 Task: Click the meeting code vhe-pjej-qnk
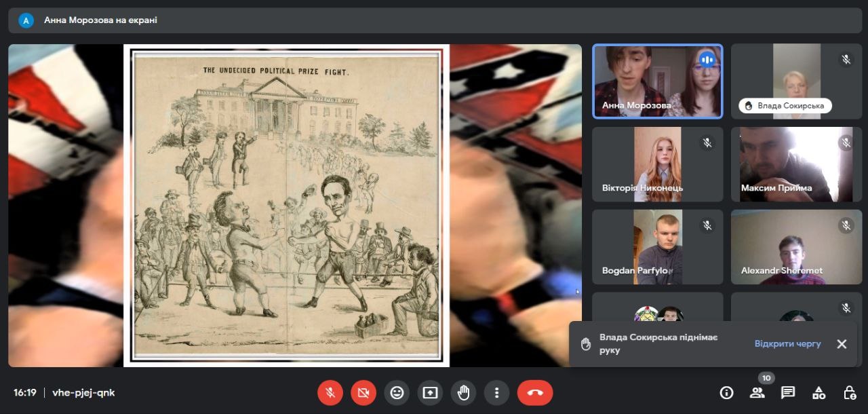(x=83, y=392)
